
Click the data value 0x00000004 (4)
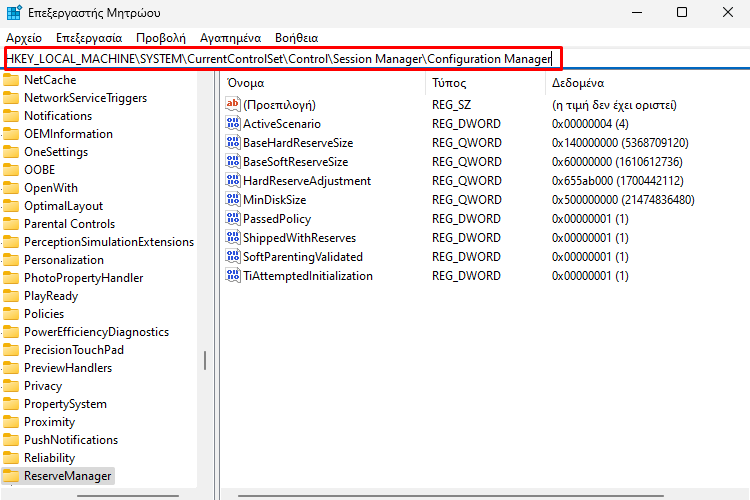point(590,124)
